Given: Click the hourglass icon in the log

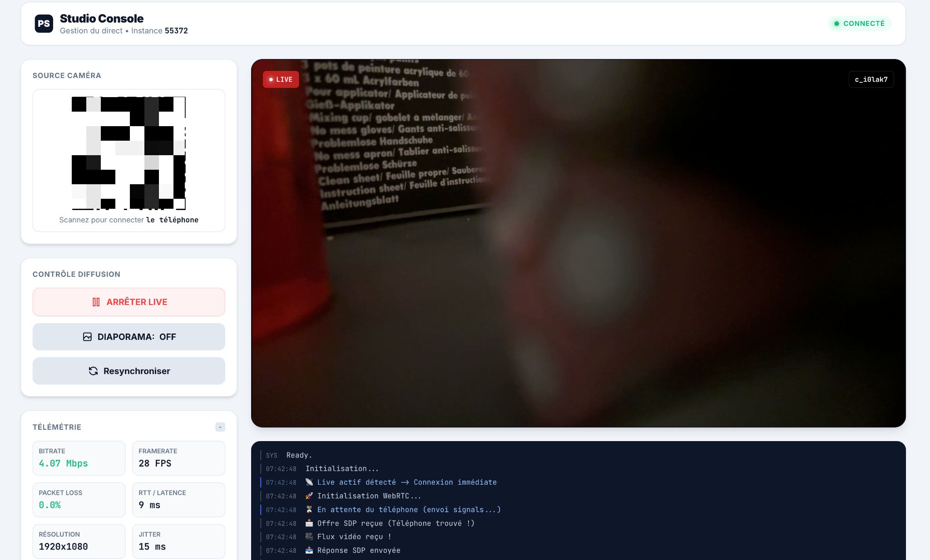Looking at the screenshot, I should 309,510.
